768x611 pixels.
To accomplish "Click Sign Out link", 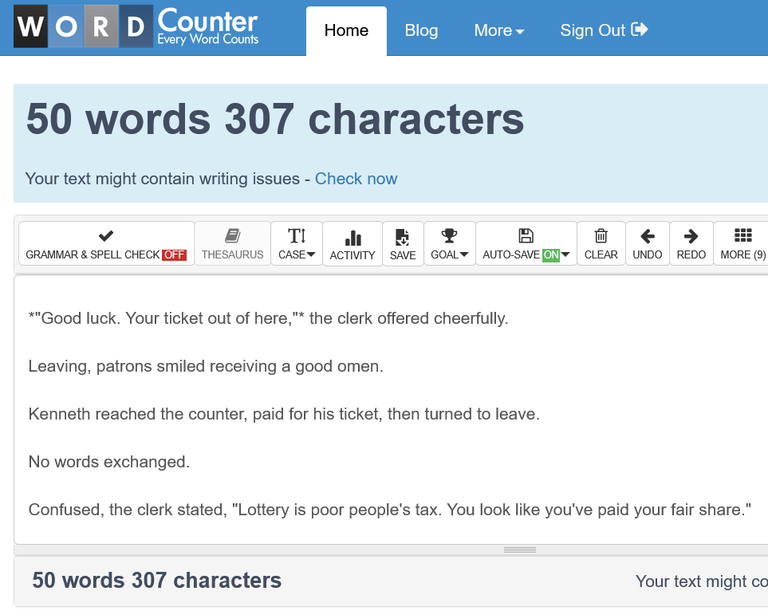I will [x=604, y=30].
